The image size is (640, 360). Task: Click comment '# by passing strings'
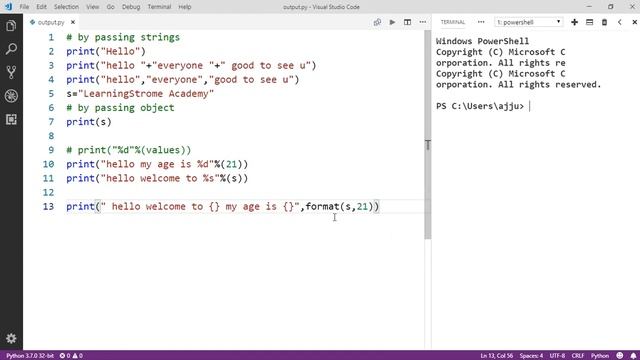tap(123, 38)
